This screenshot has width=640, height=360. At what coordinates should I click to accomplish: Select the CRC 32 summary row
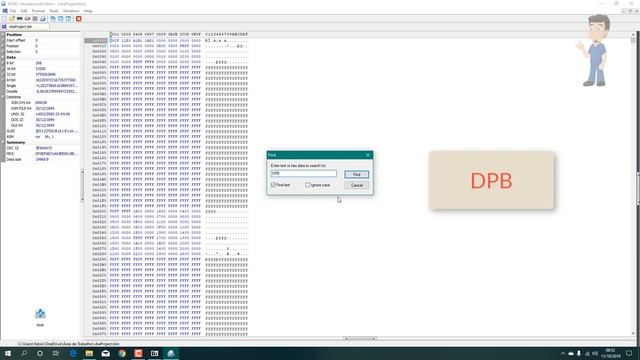tap(43, 148)
